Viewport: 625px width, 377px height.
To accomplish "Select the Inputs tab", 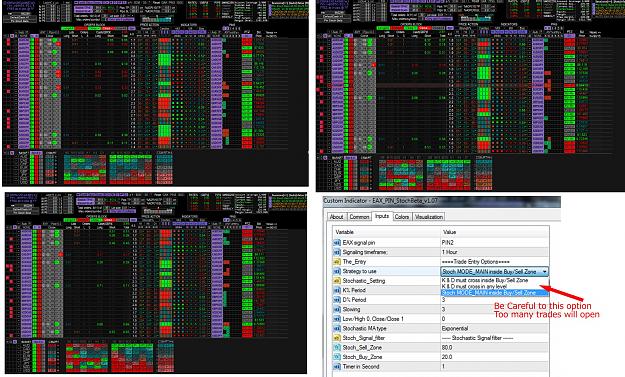I will (x=382, y=216).
